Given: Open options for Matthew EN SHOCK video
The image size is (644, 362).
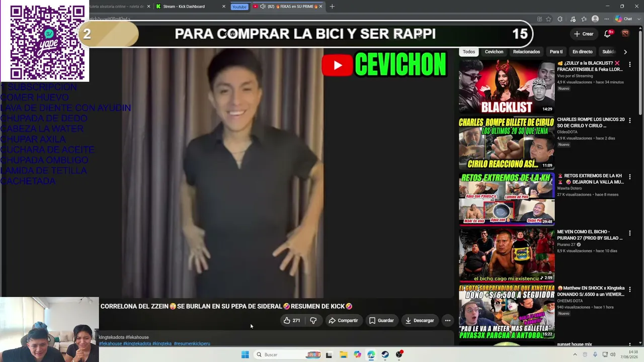Looking at the screenshot, I should [629, 289].
